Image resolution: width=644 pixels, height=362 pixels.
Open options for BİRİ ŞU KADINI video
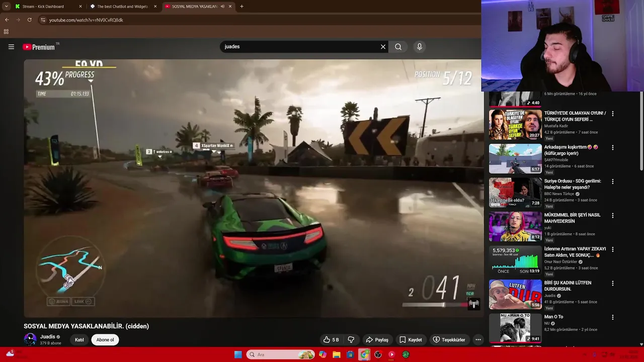(612, 284)
